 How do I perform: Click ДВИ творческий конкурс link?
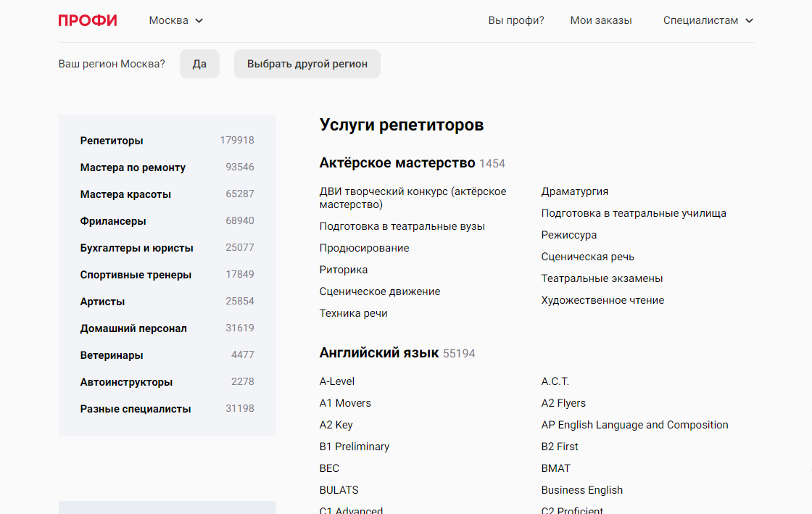click(413, 198)
